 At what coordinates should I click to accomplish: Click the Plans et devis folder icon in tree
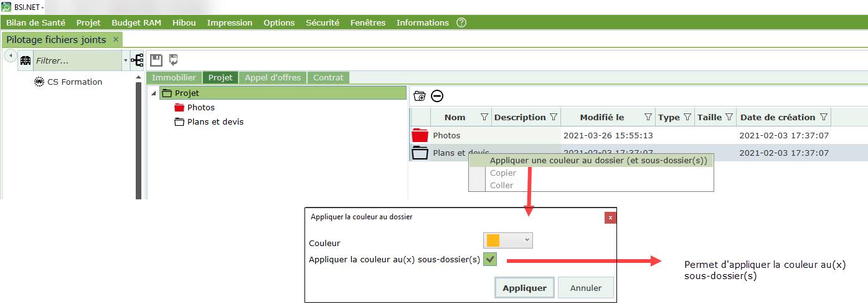tap(179, 121)
